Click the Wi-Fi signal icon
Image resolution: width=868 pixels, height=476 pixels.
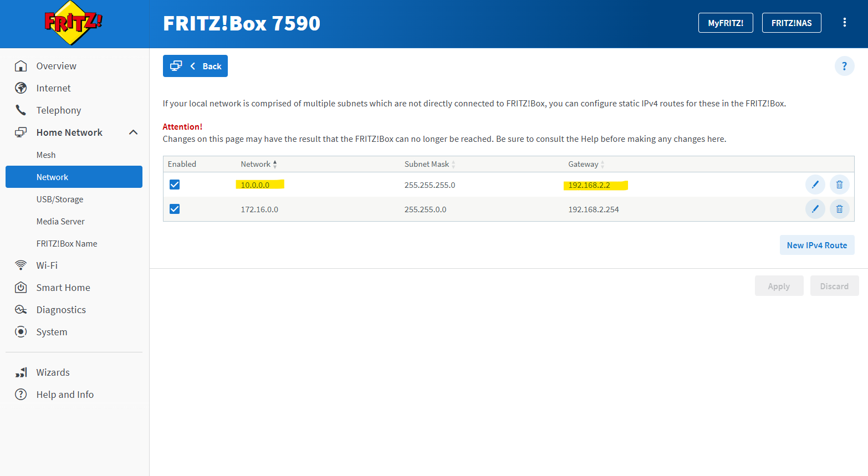(21, 265)
